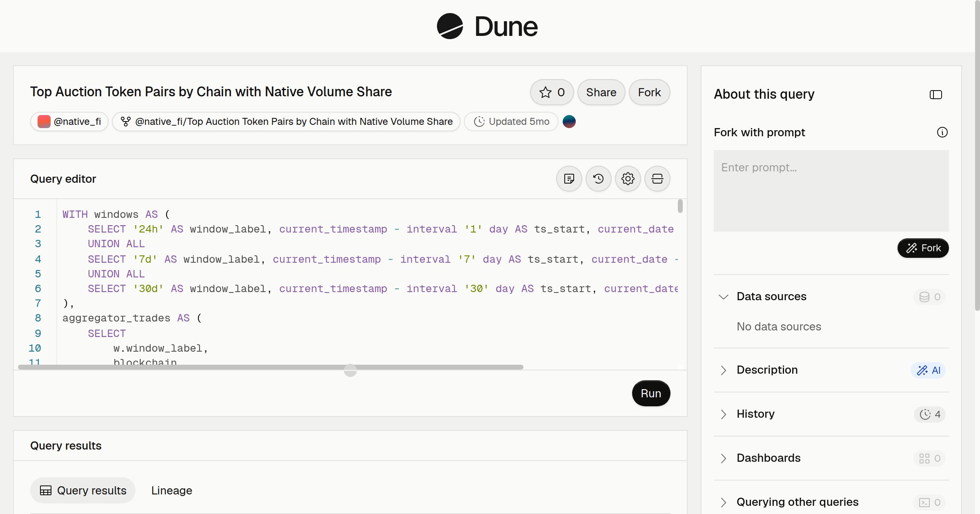Screen dimensions: 980x514
Task: Click the Fork with prompt info icon
Action: 942,132
